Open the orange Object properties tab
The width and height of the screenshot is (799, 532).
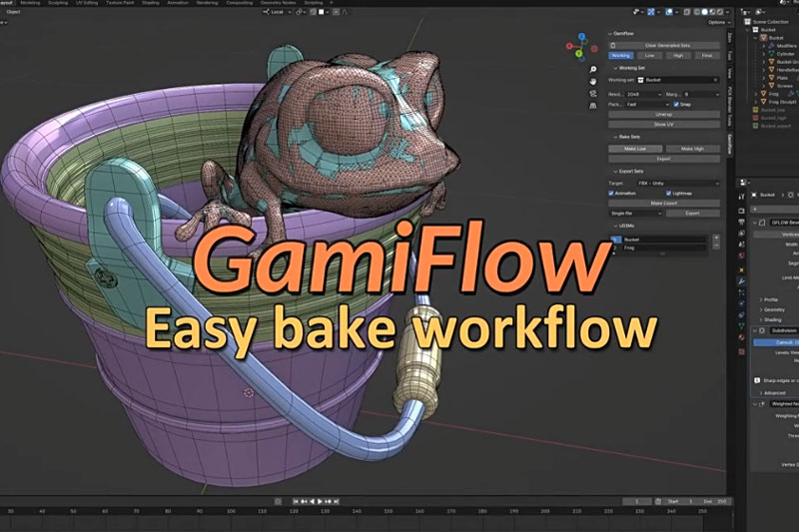point(741,269)
